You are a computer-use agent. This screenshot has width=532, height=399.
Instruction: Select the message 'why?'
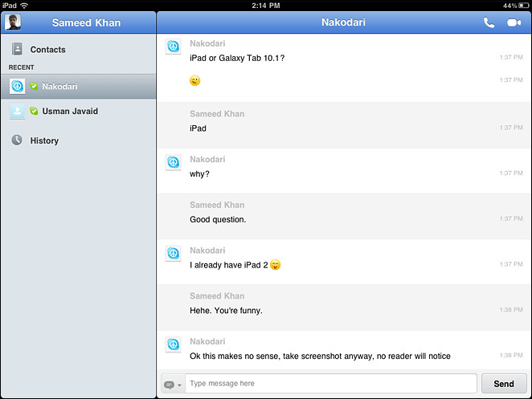[199, 174]
